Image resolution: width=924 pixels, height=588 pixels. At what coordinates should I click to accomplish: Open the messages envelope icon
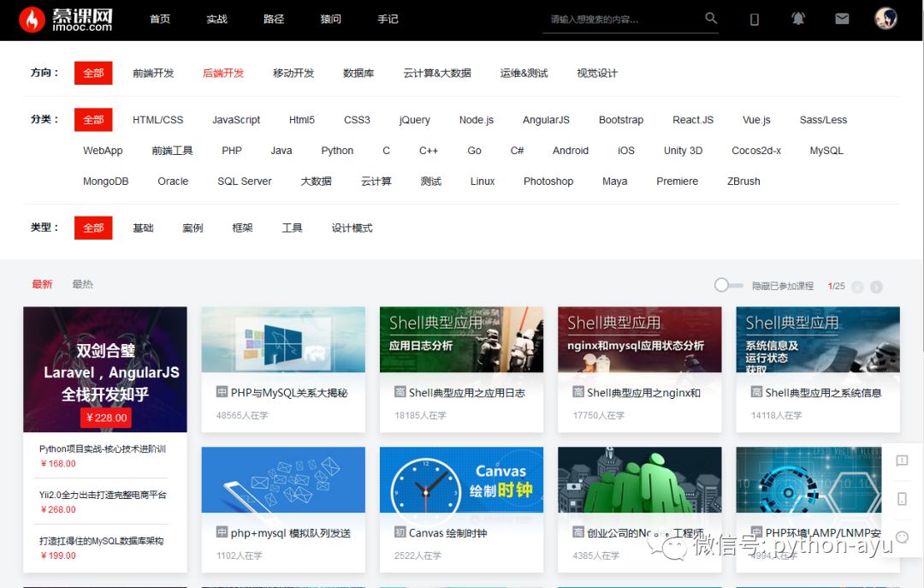842,19
